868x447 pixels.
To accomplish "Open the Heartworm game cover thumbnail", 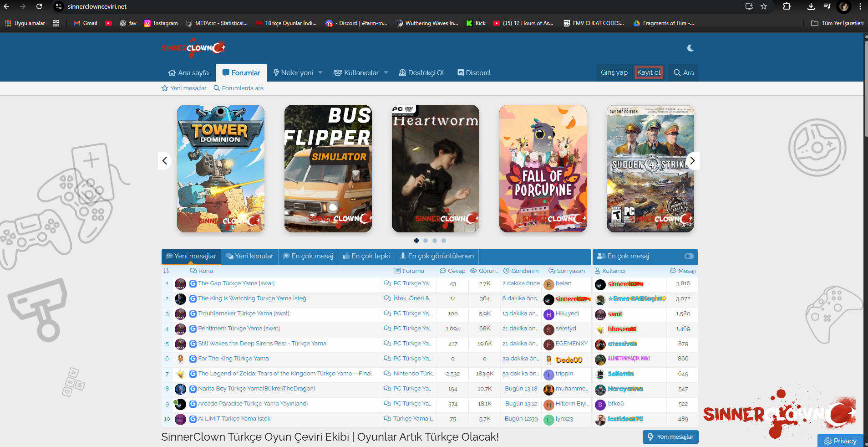I will click(x=435, y=169).
